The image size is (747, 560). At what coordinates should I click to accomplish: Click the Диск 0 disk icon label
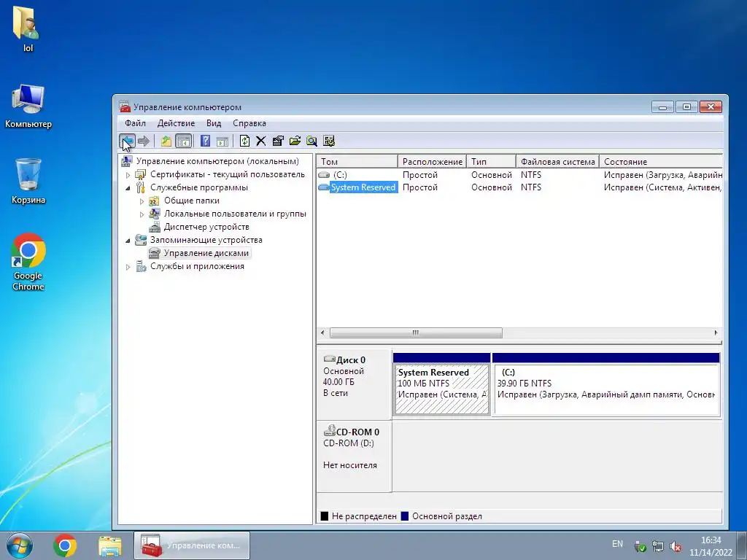[344, 359]
